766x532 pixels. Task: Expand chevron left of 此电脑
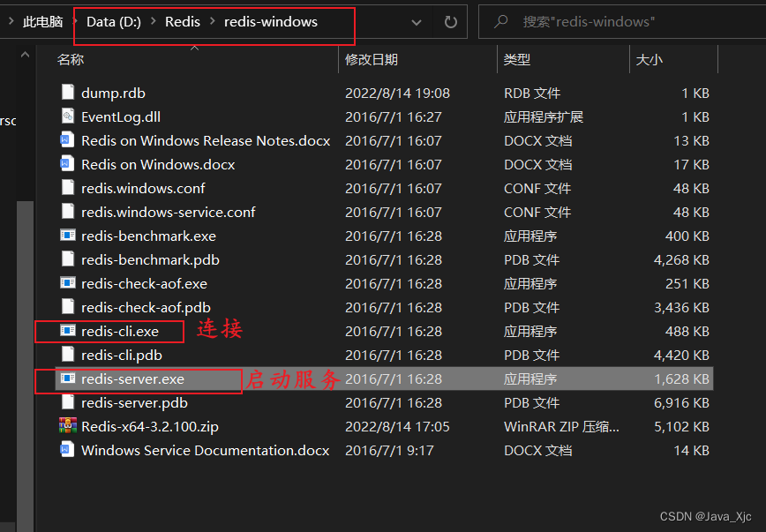11,21
